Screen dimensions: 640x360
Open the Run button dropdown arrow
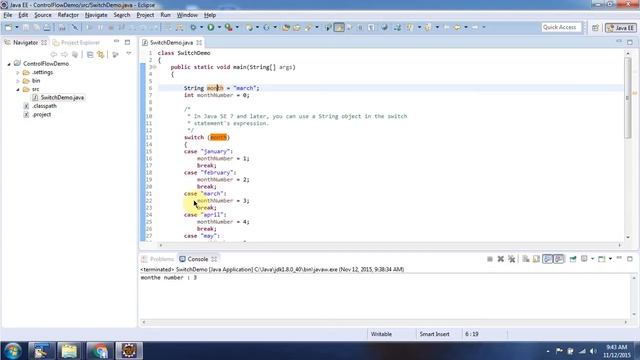point(219,27)
